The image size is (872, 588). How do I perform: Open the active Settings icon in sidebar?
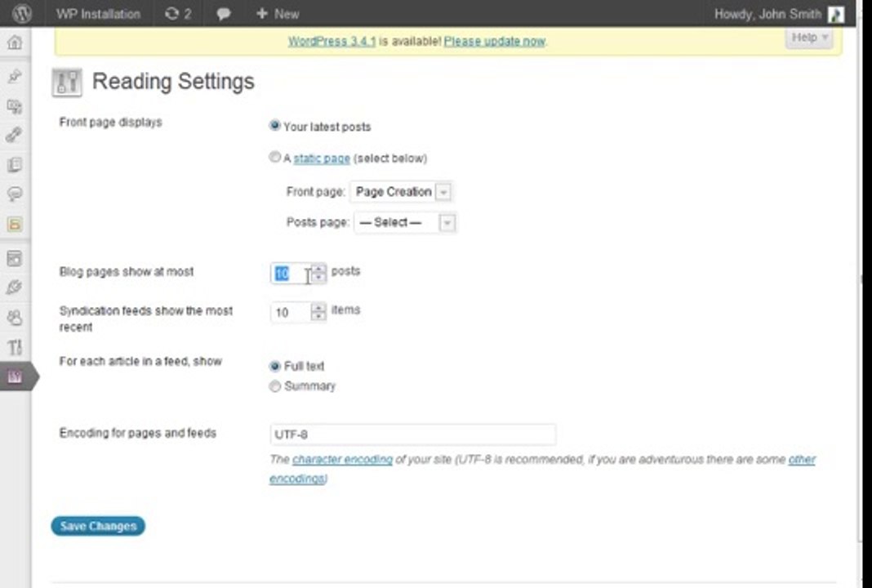(x=15, y=377)
